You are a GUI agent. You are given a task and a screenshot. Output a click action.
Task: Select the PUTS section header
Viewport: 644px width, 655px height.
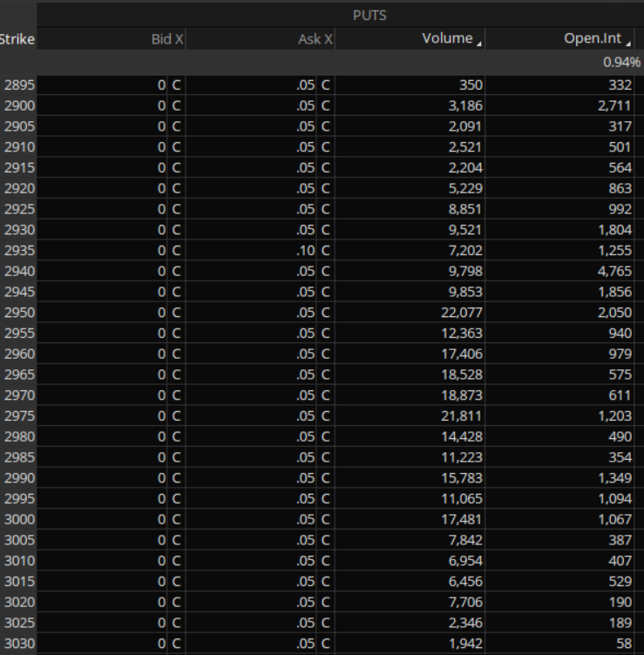click(x=369, y=16)
